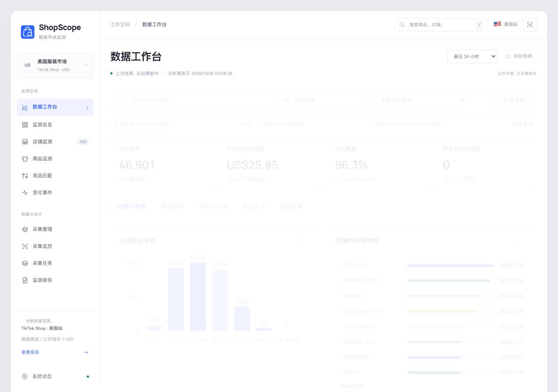Click the 46,901 分析商品 value
Screen dimensions: 558x392
coord(136,165)
